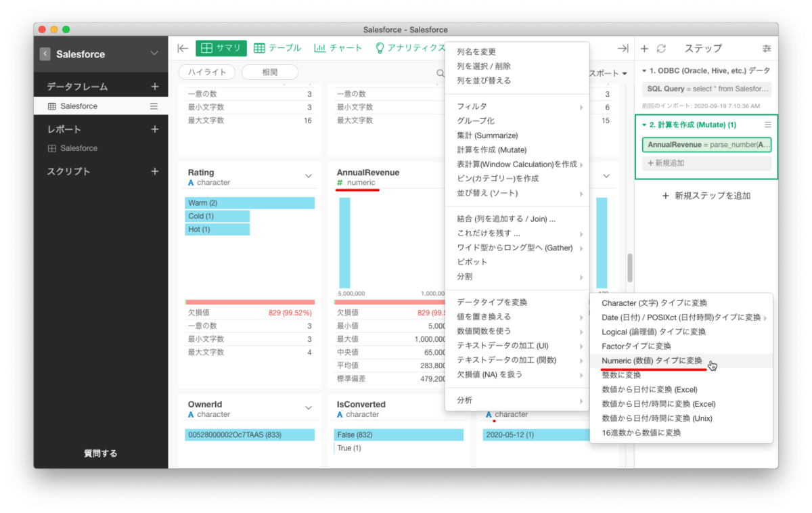The image size is (812, 513).
Task: Open 欠損値 (NA) を扱う submenu
Action: click(x=517, y=374)
